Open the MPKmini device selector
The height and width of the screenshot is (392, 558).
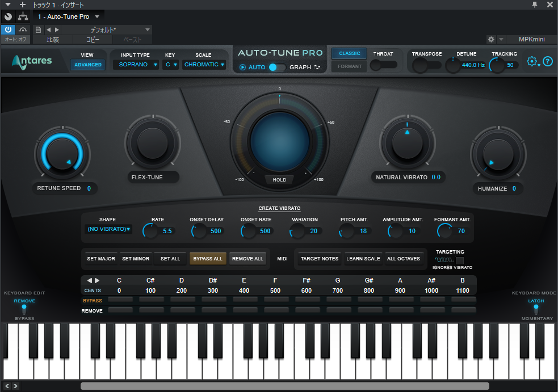(532, 39)
